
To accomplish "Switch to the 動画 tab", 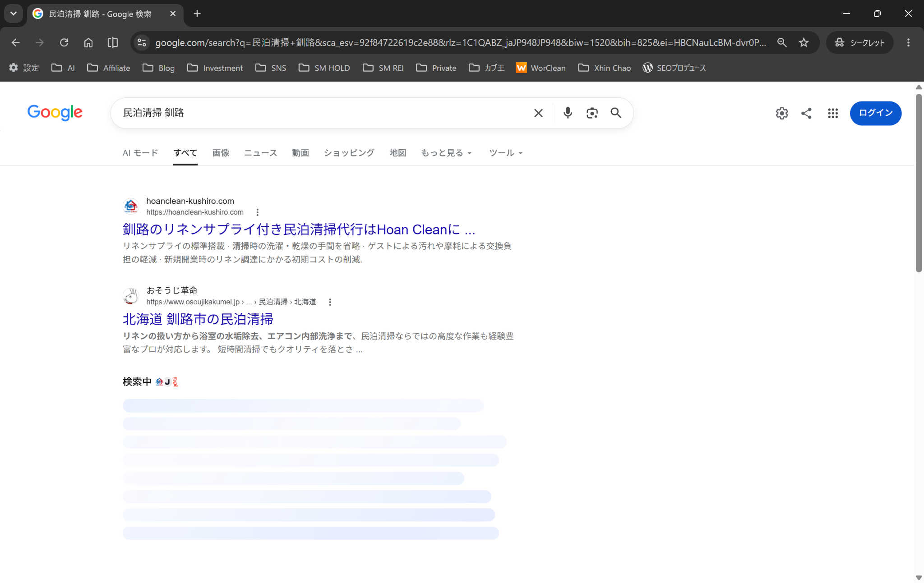I will (300, 153).
